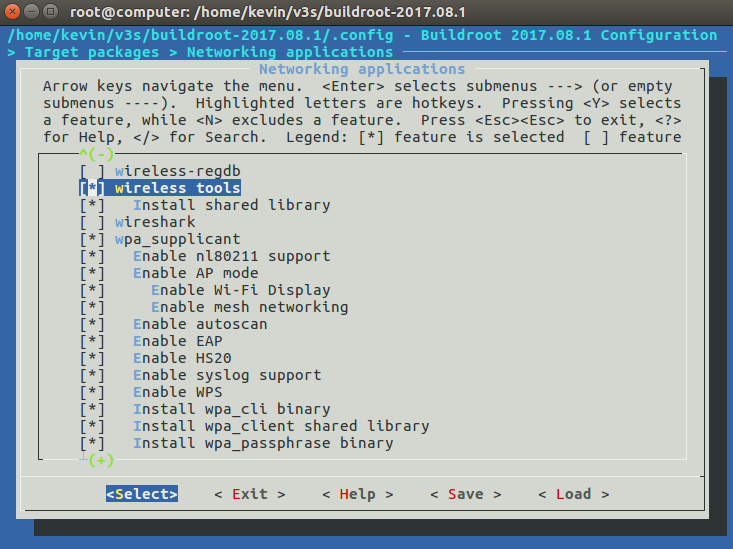The width and height of the screenshot is (733, 549).
Task: Click the Select button
Action: [x=142, y=494]
